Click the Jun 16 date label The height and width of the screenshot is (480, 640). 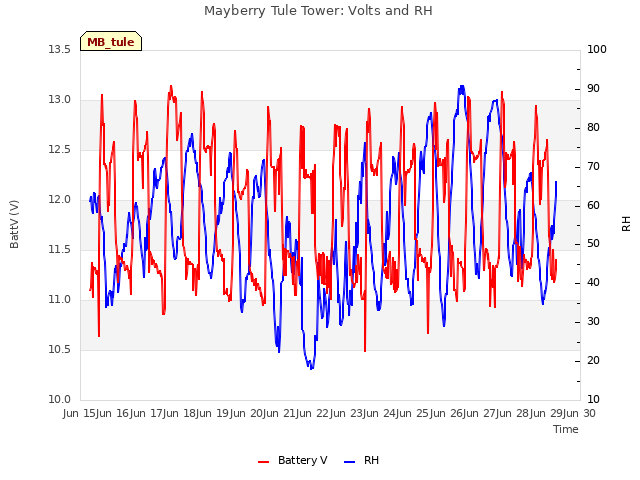click(112, 413)
